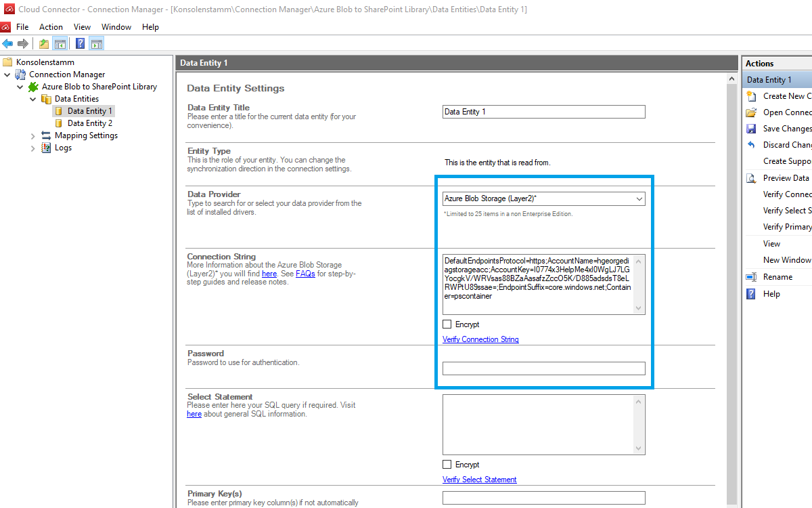The height and width of the screenshot is (508, 812).
Task: Enable Encrypt checkbox under Connection String
Action: (x=447, y=324)
